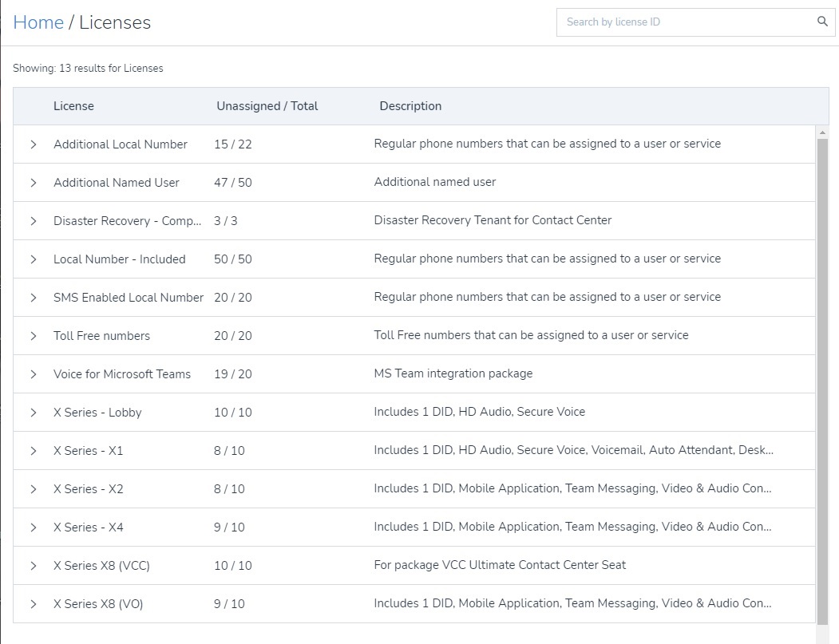839x644 pixels.
Task: Expand the Additional Named User row
Action: tap(34, 183)
